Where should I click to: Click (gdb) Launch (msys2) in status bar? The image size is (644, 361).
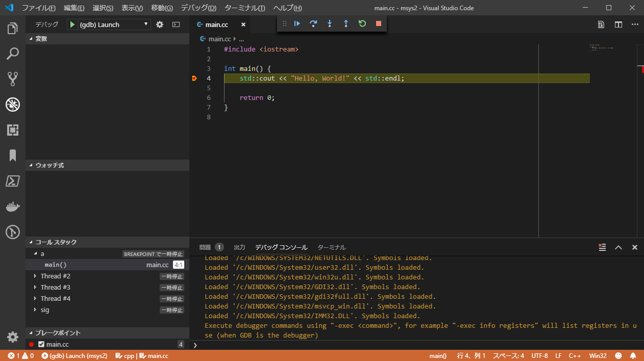click(75, 355)
